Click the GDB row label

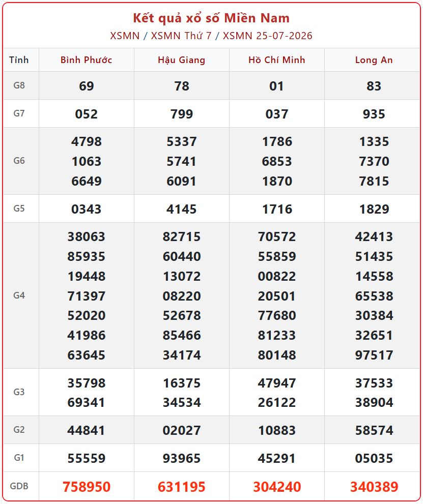coord(19,486)
